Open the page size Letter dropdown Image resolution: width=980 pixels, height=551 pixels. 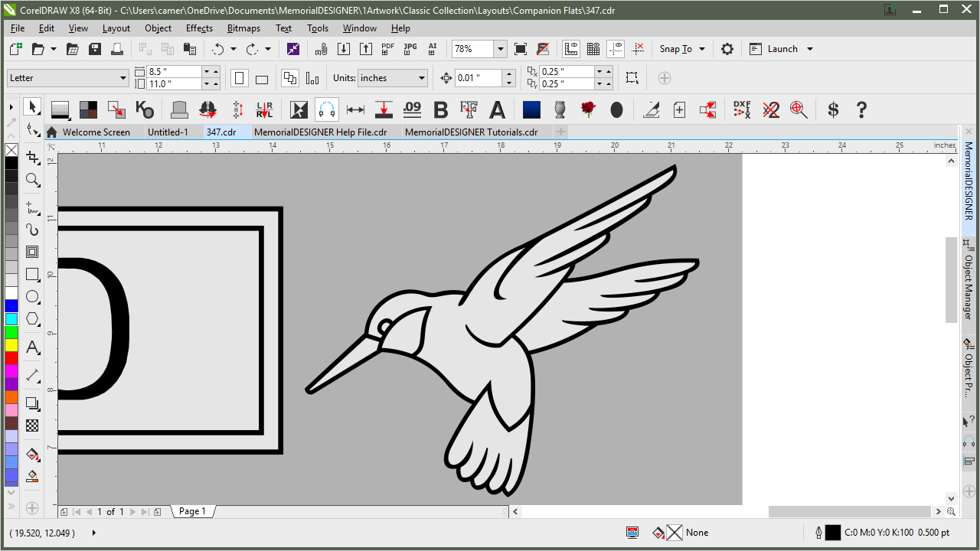[123, 78]
